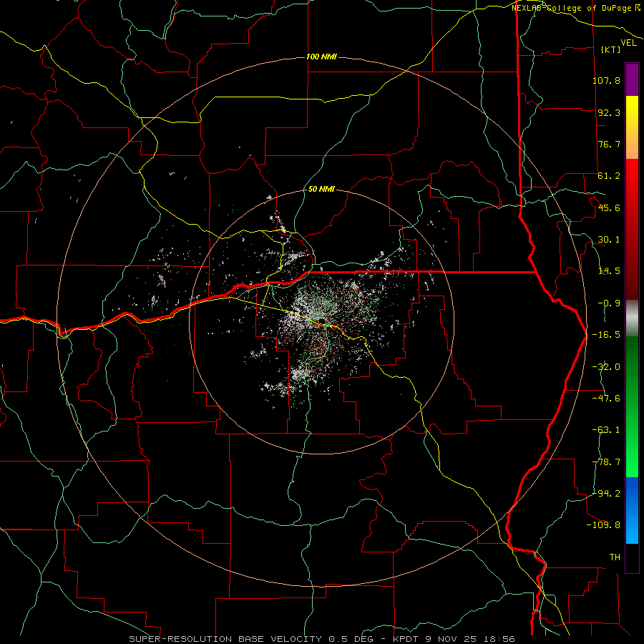Screen dimensions: 644x644
Task: Click the yellow-orange segment of velocity color bar
Action: [x=632, y=127]
